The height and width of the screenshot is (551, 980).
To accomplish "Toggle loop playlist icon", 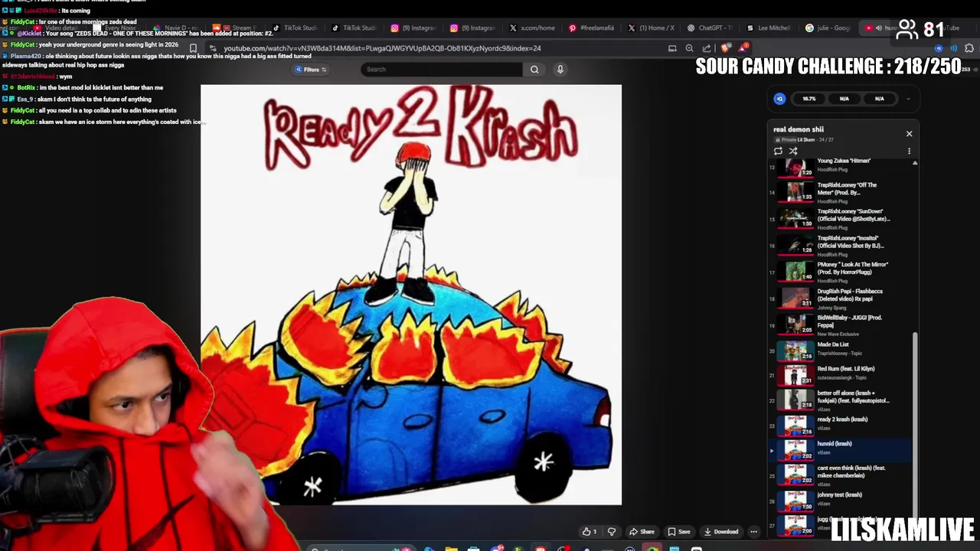I will click(x=779, y=151).
